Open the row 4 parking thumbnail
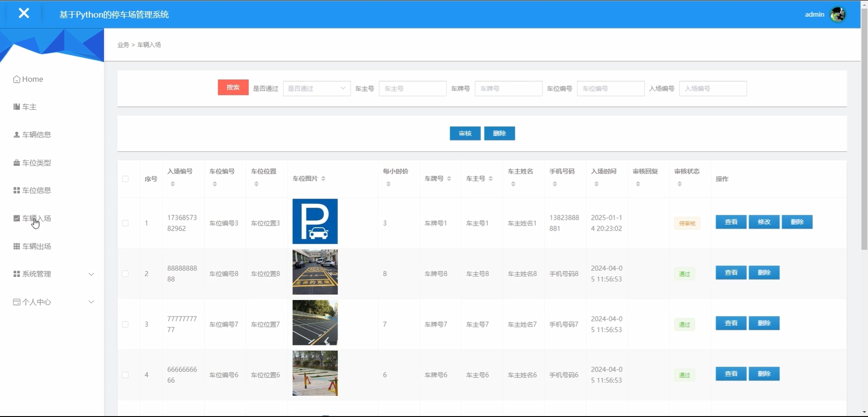This screenshot has height=417, width=868. click(315, 373)
